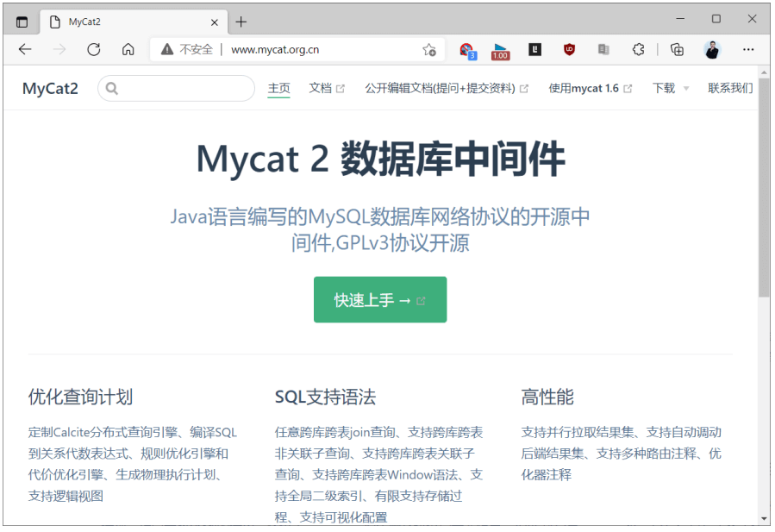
Task: Close the MyCat2 browser tab
Action: (x=215, y=22)
